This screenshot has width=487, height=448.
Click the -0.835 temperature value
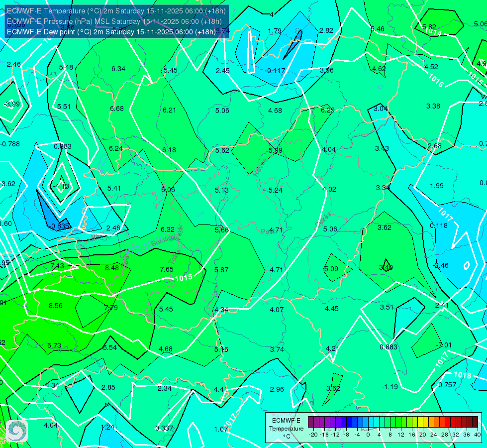59,225
